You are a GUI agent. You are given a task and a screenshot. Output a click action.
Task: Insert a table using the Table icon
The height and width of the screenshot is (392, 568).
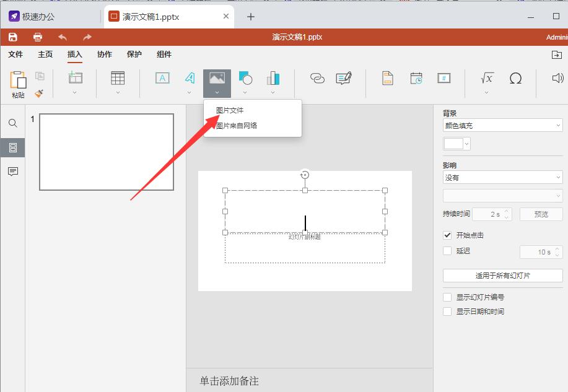[x=117, y=79]
